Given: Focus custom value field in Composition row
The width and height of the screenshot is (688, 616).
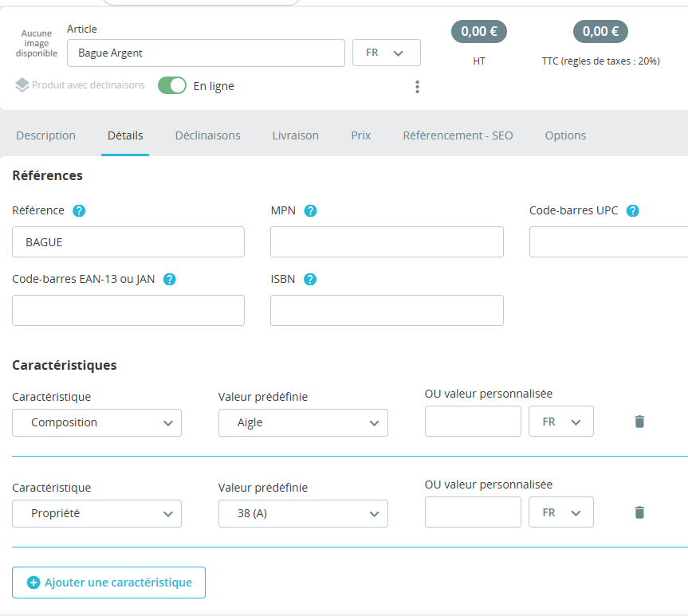Looking at the screenshot, I should [x=473, y=422].
